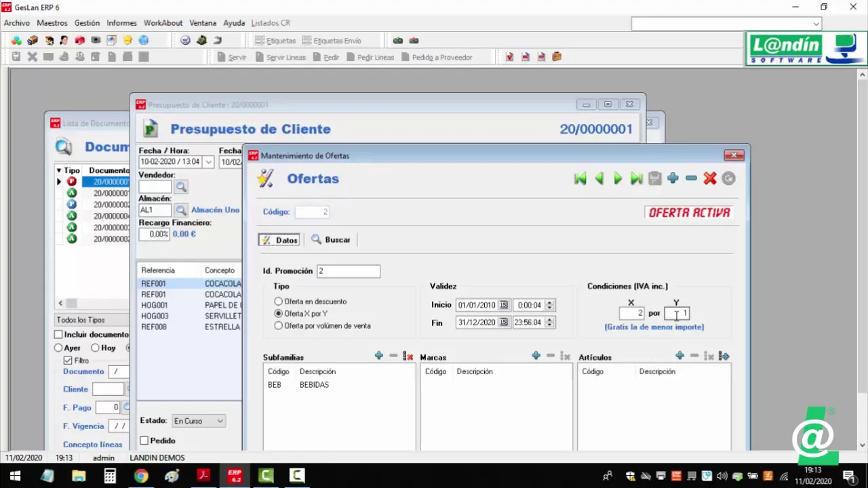868x488 pixels.
Task: Click the X quantity field in Condiciones
Action: [631, 313]
